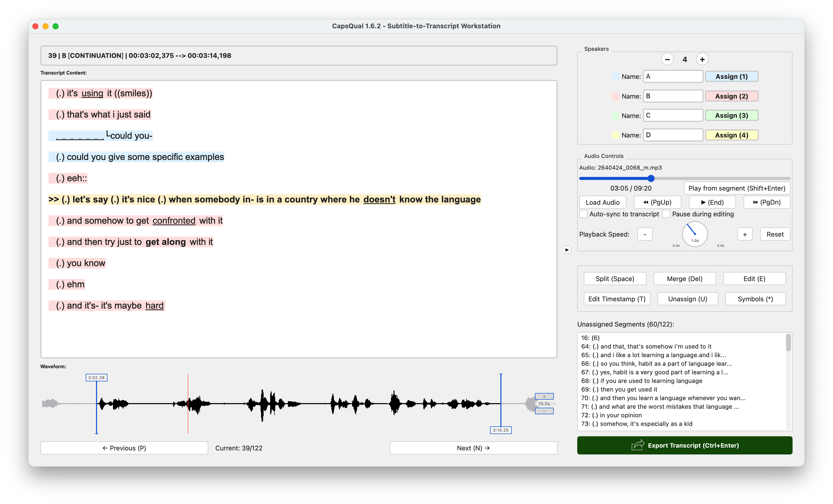Click the speaker A name field
The width and height of the screenshot is (833, 504).
(x=673, y=76)
